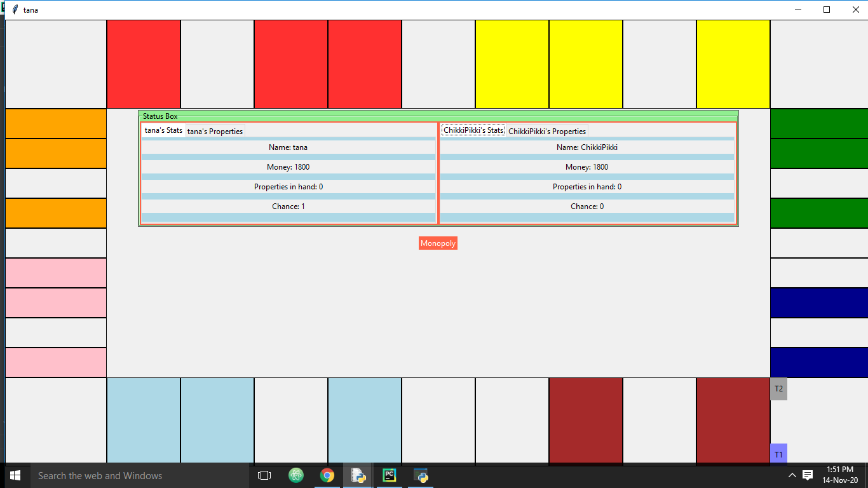Click a dark blue property tile on the right
Image resolution: width=868 pixels, height=488 pixels.
(x=819, y=303)
